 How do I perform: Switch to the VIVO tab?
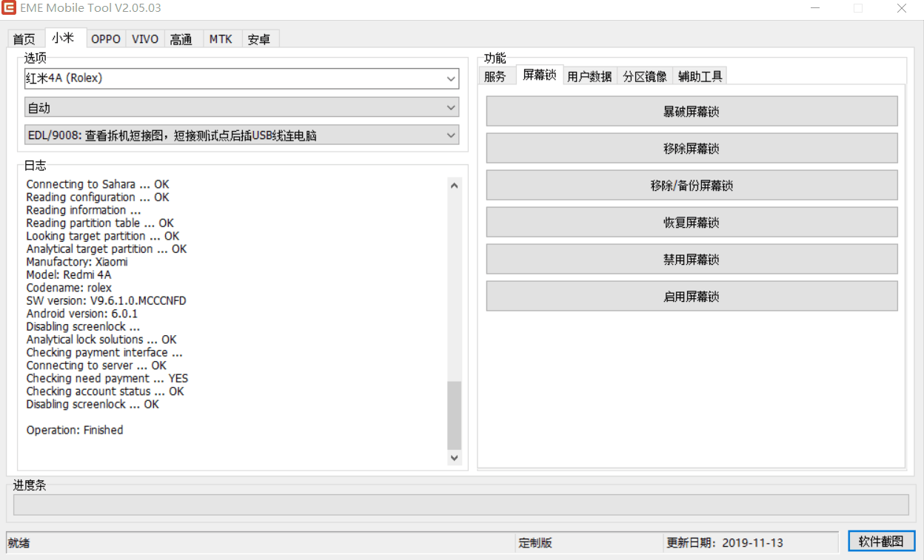point(145,39)
